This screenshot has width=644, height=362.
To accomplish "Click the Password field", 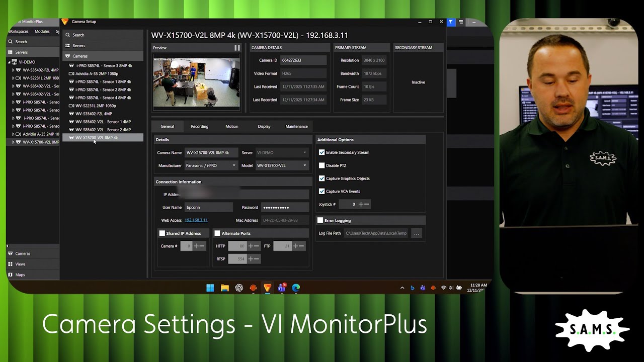I will (x=285, y=207).
